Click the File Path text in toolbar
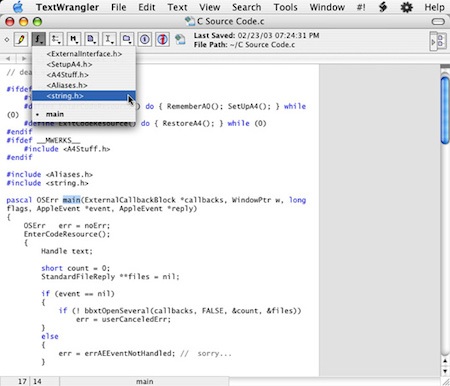450x386 pixels. click(x=244, y=45)
